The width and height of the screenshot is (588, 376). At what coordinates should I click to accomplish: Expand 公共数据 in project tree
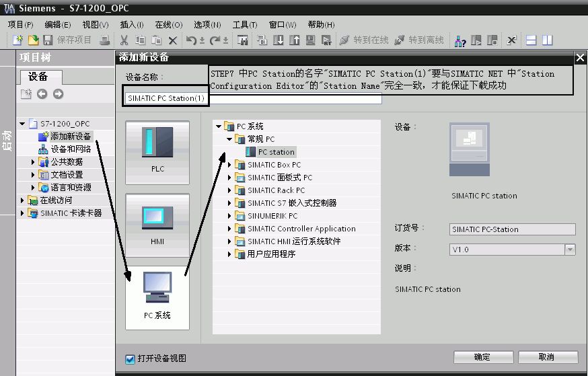pos(32,162)
